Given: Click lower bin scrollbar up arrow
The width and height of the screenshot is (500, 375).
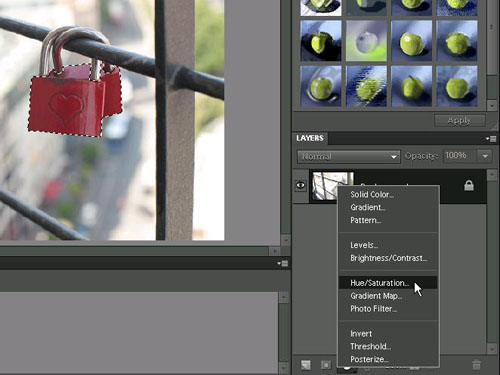Looking at the screenshot, I should click(x=283, y=297).
